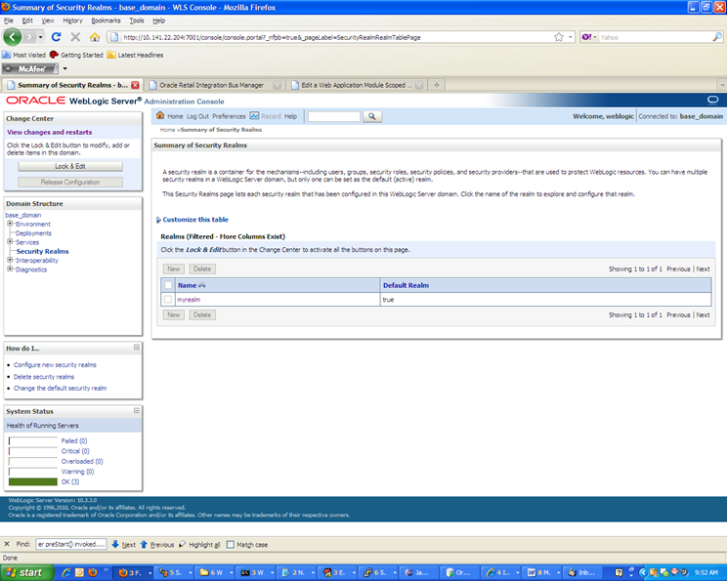This screenshot has width=728, height=582.
Task: Sort by the Name column header
Action: click(187, 285)
